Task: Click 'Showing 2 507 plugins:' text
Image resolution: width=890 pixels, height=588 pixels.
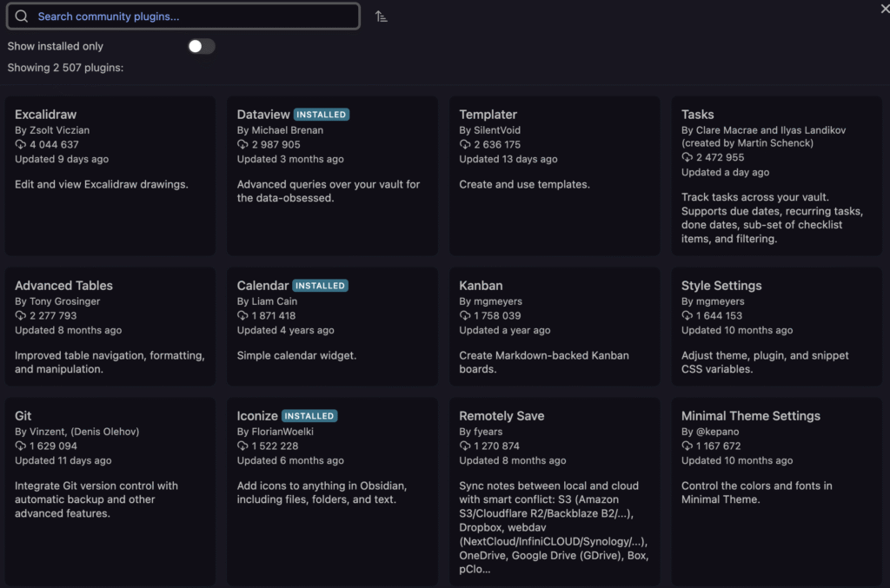Action: [65, 68]
